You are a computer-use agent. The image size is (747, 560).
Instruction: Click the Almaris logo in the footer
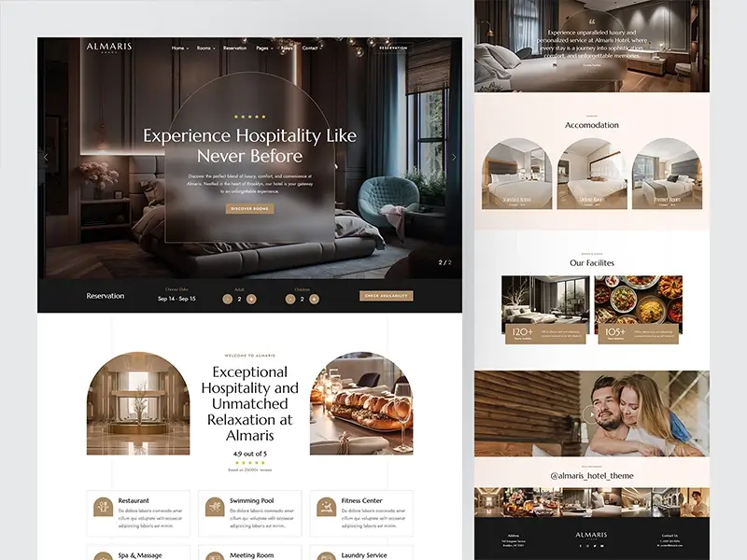(x=592, y=536)
